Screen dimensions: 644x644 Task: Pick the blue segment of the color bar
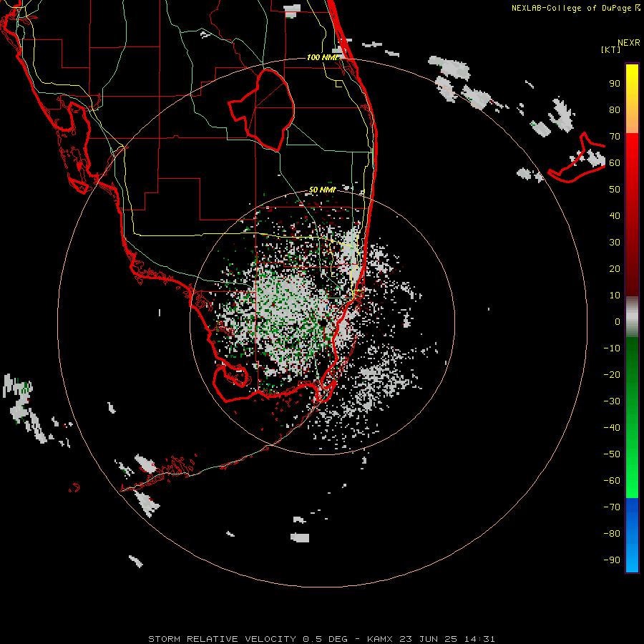click(x=632, y=535)
